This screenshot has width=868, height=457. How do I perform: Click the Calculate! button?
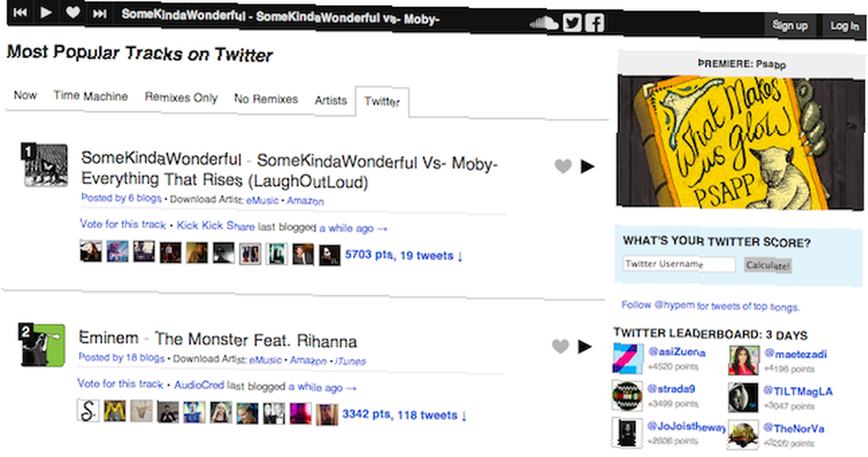(768, 265)
